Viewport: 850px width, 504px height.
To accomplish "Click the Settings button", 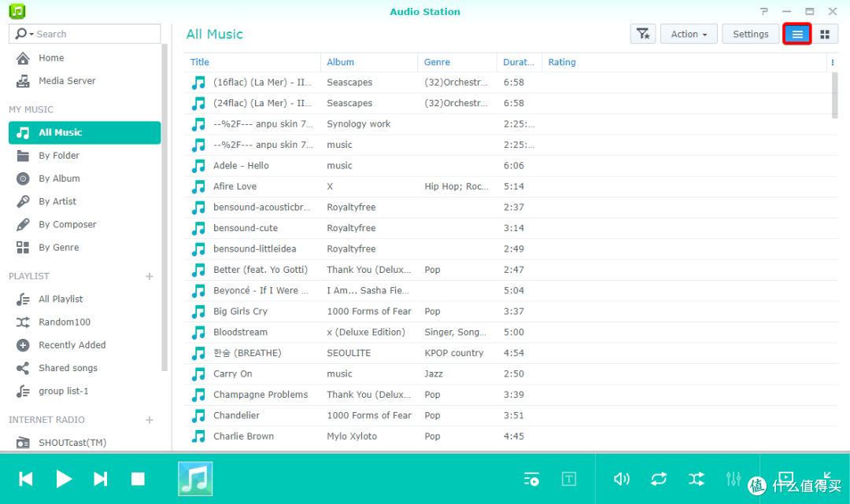I will [x=750, y=34].
